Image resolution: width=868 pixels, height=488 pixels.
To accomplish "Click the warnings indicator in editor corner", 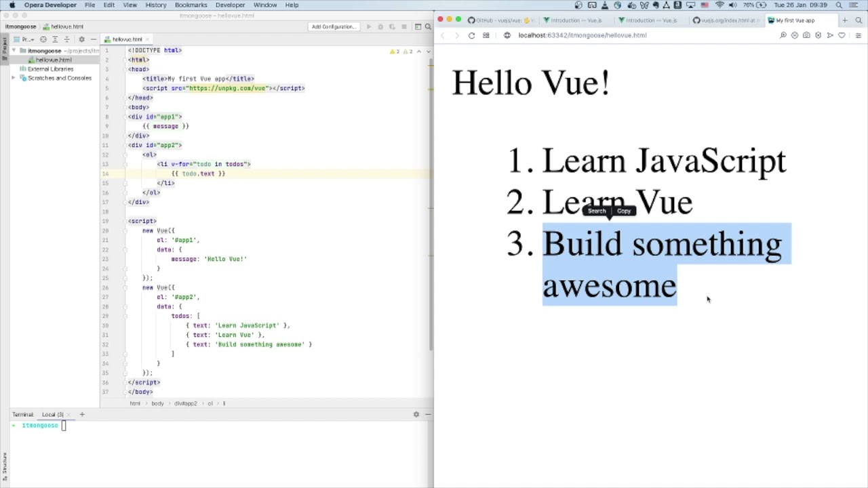I will (401, 52).
